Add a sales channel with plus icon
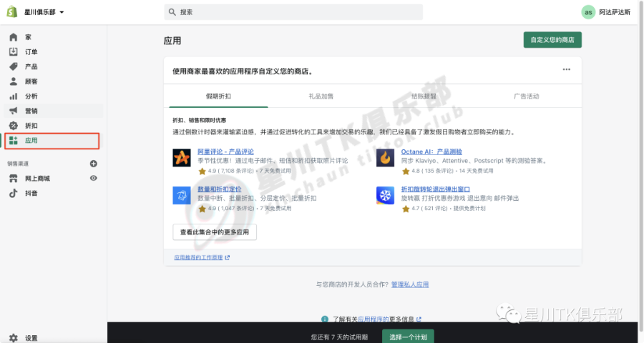The height and width of the screenshot is (343, 644). pos(94,164)
